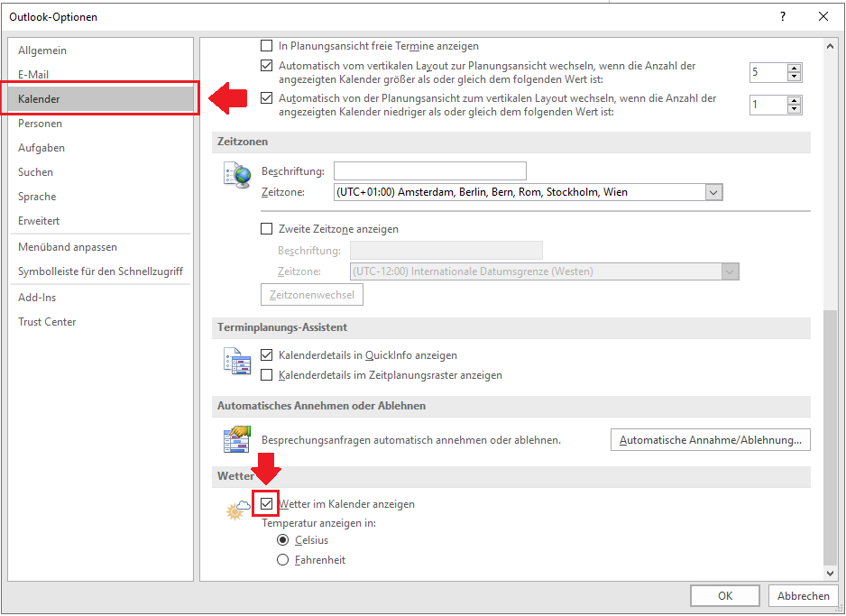Click the scrollbar down arrow
Image resolution: width=846 pixels, height=616 pixels.
830,574
